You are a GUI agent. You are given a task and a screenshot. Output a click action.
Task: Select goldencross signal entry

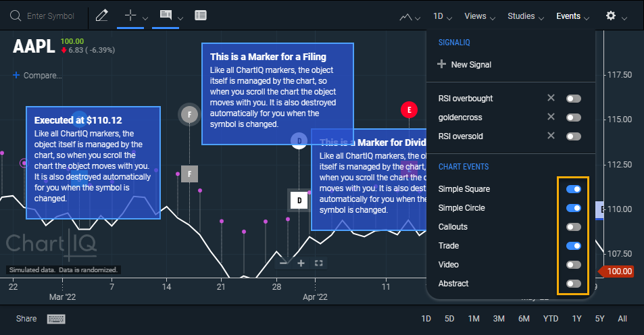[460, 118]
